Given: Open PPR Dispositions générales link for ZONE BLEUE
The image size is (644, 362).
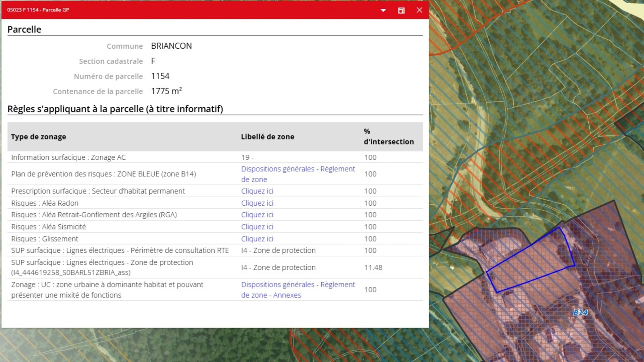Looking at the screenshot, I should tap(278, 169).
